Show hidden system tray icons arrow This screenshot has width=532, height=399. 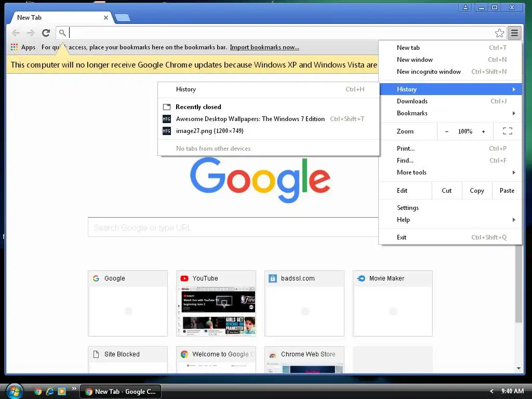coord(491,391)
